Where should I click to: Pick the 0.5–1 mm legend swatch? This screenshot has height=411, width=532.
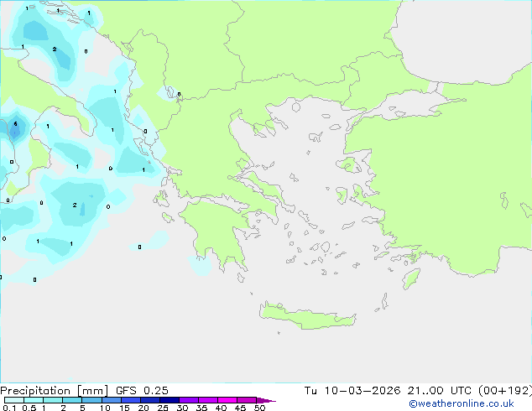tap(34, 400)
